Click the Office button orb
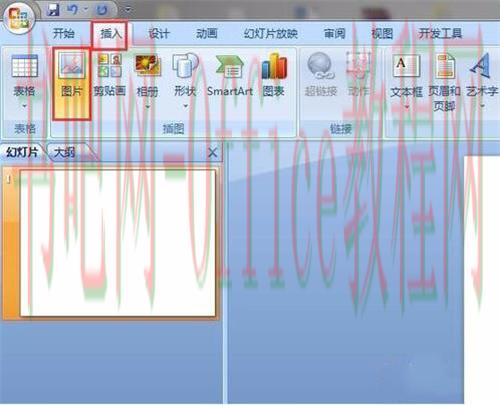This screenshot has height=405, width=500. (19, 18)
